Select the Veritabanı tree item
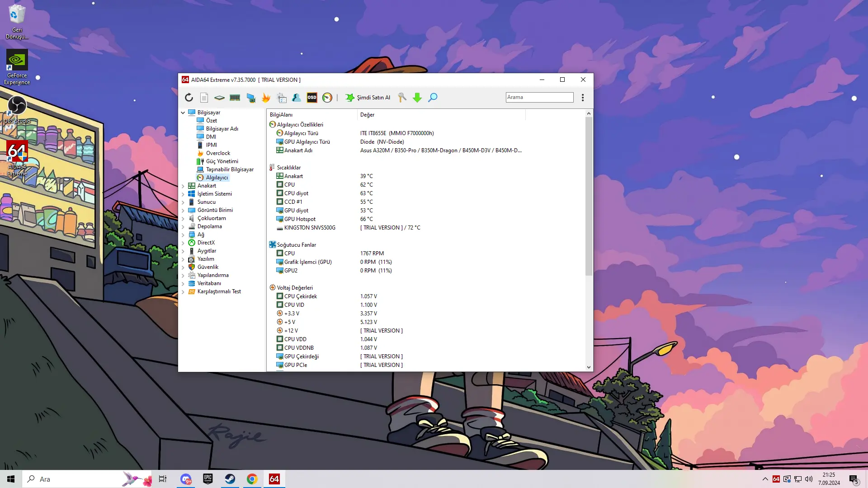868x488 pixels. pyautogui.click(x=209, y=283)
